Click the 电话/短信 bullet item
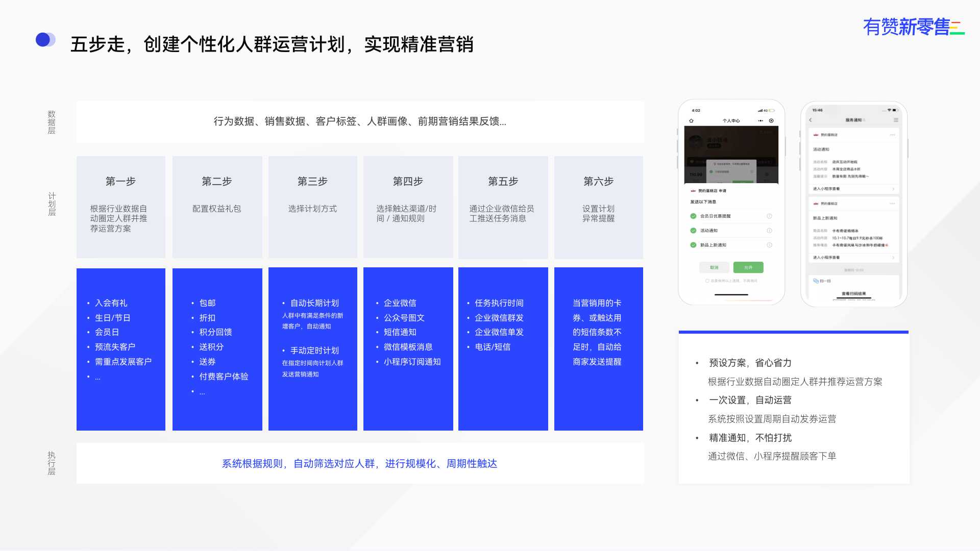This screenshot has width=980, height=551. [x=493, y=347]
